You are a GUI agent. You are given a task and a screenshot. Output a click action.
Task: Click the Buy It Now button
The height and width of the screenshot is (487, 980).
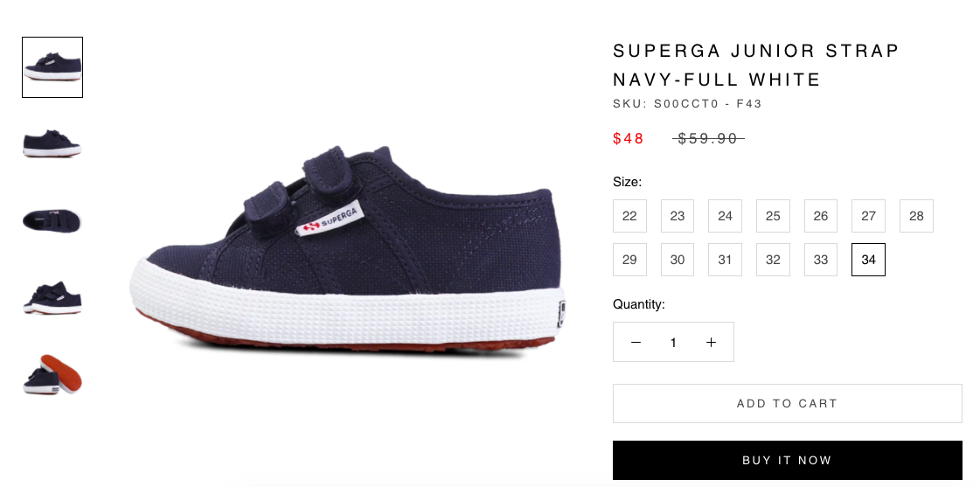[788, 460]
